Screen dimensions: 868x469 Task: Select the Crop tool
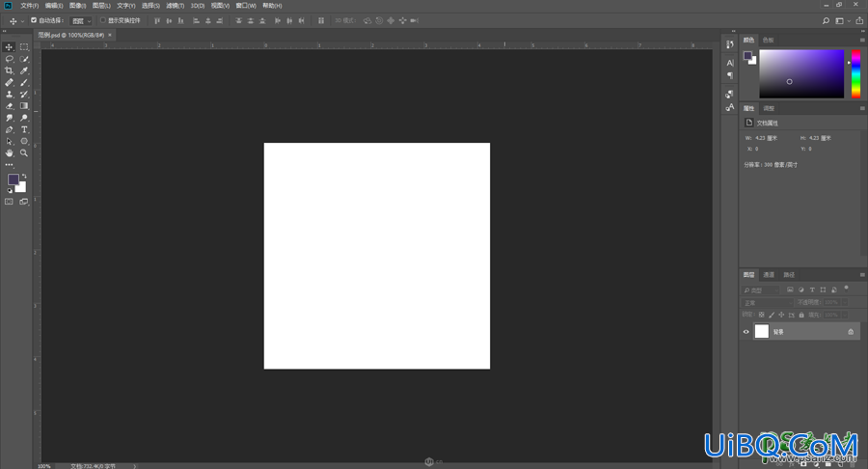pos(9,70)
